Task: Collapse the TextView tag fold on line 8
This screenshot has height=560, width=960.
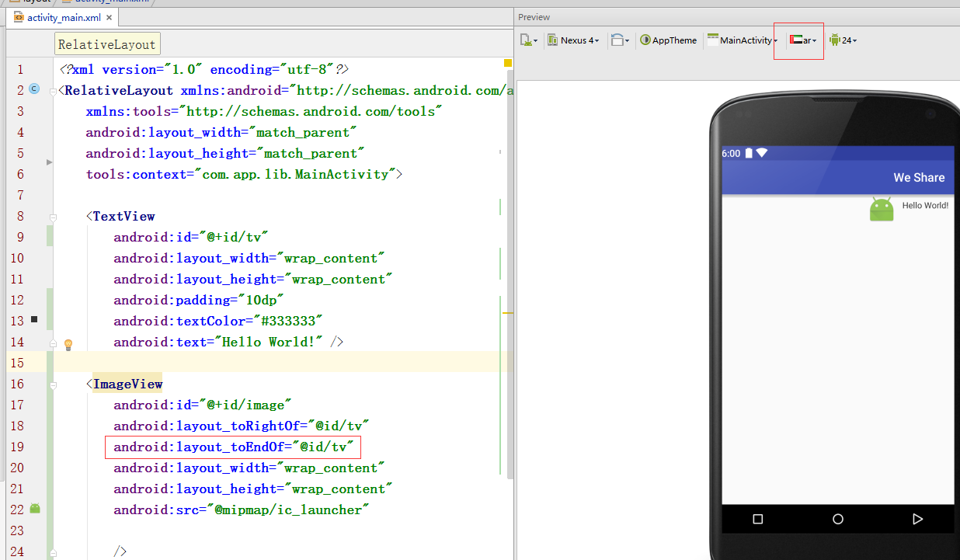Action: tap(53, 217)
